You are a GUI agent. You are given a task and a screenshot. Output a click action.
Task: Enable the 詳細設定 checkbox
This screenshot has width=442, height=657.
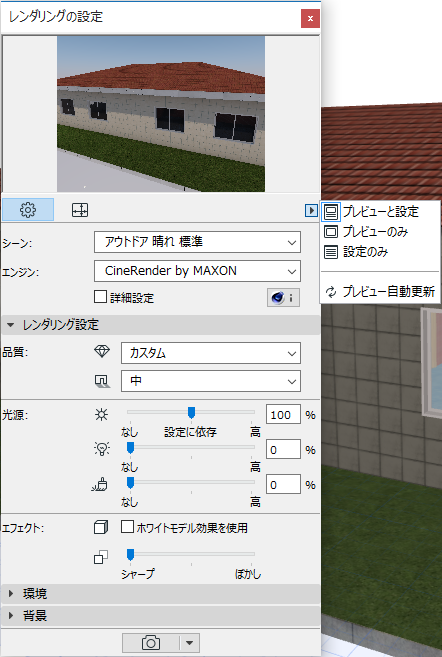101,297
